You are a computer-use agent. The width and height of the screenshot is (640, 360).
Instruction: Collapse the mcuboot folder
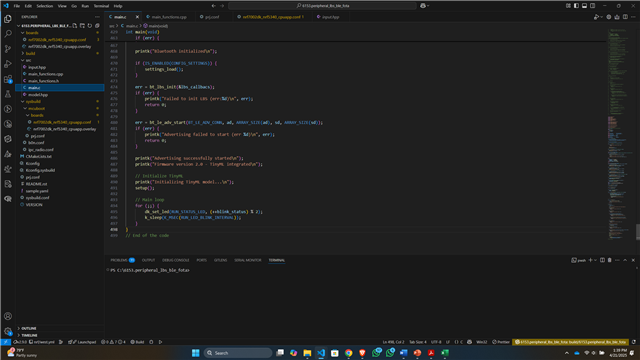[36, 109]
